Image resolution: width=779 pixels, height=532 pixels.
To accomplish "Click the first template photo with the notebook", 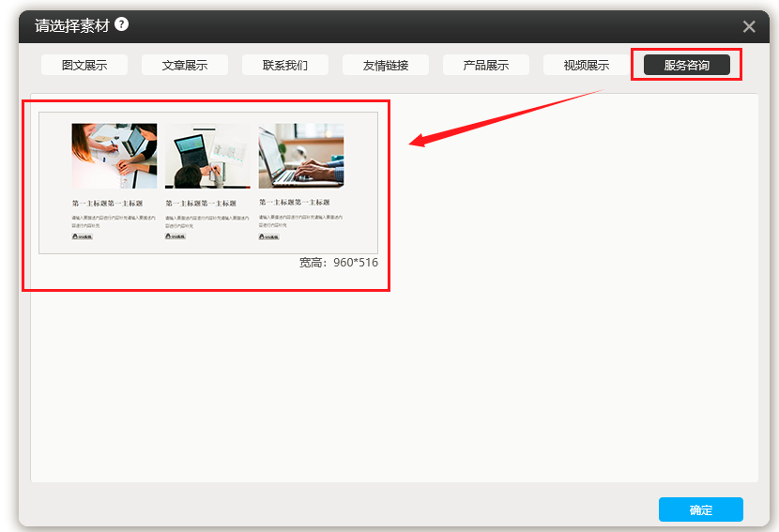I will point(115,156).
